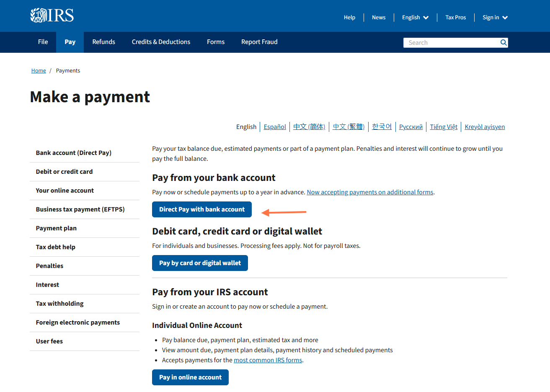Open the Interest sidebar link
Image resolution: width=550 pixels, height=392 pixels.
85,285
